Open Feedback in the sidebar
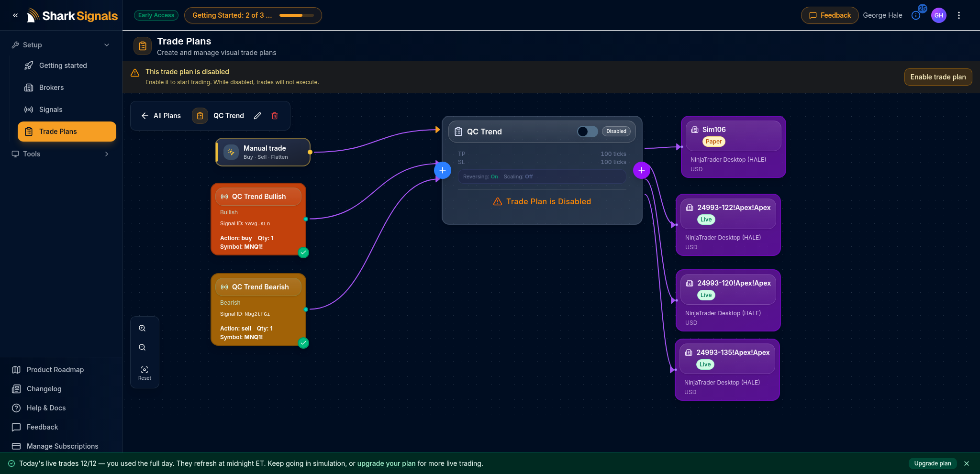The width and height of the screenshot is (980, 474). coord(61,427)
